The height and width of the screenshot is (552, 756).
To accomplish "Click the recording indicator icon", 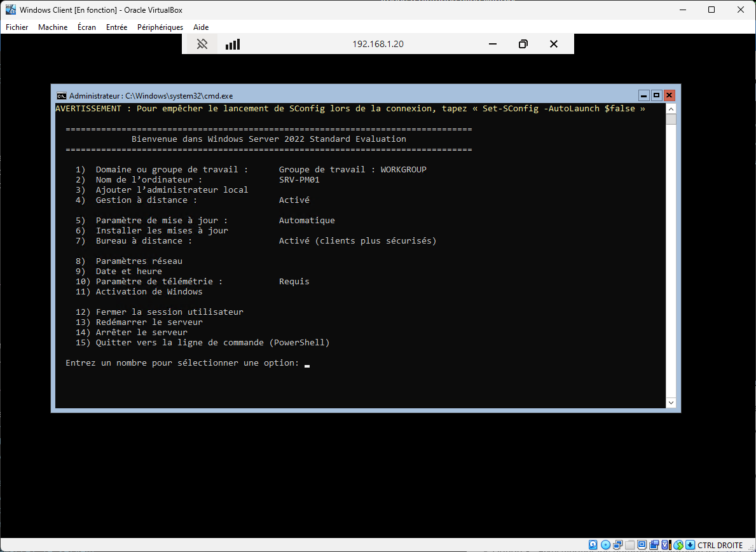I will (x=654, y=545).
